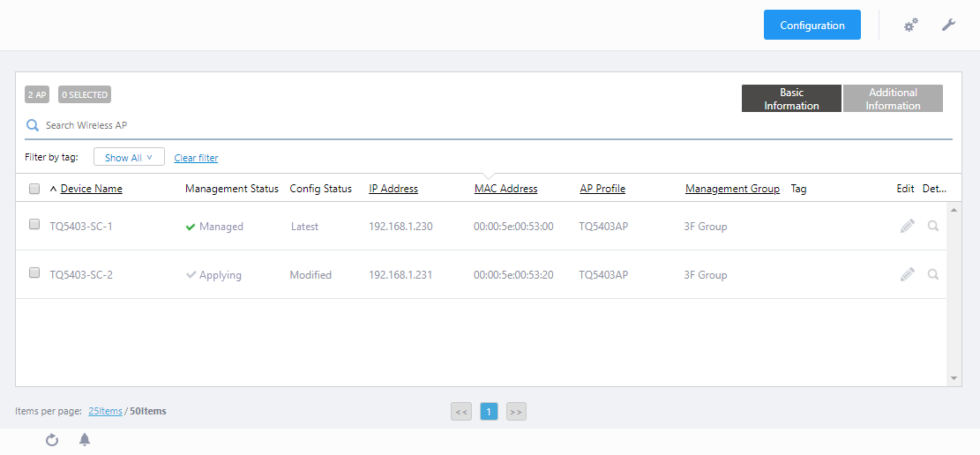Screen dimensions: 980x455
Task: Click the pencil edit icon for TQ5403-SC-2
Action: click(x=907, y=275)
